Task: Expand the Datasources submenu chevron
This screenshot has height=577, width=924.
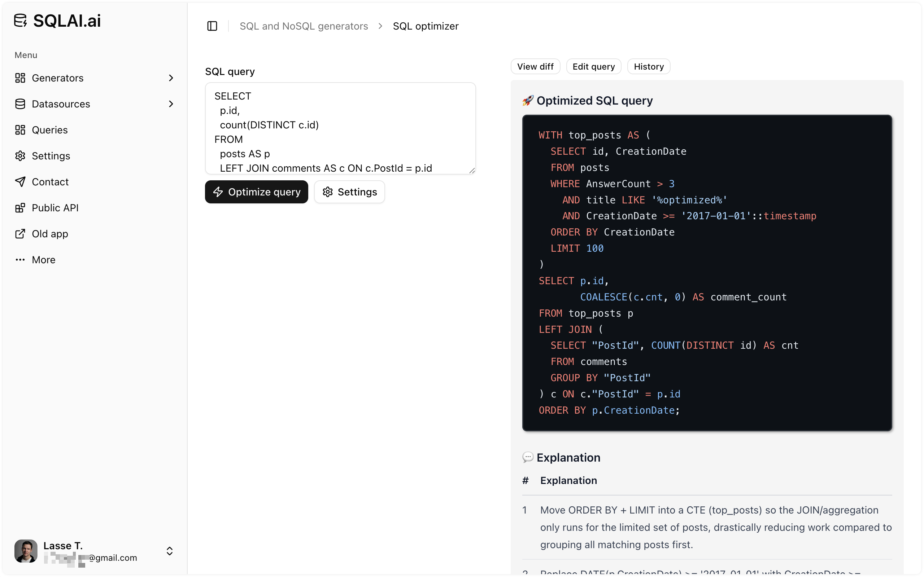Action: (171, 104)
